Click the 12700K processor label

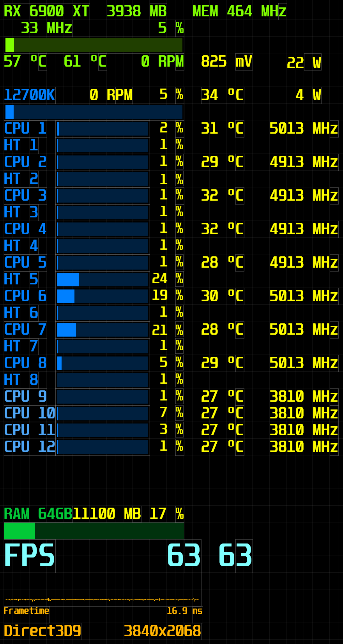coord(30,95)
